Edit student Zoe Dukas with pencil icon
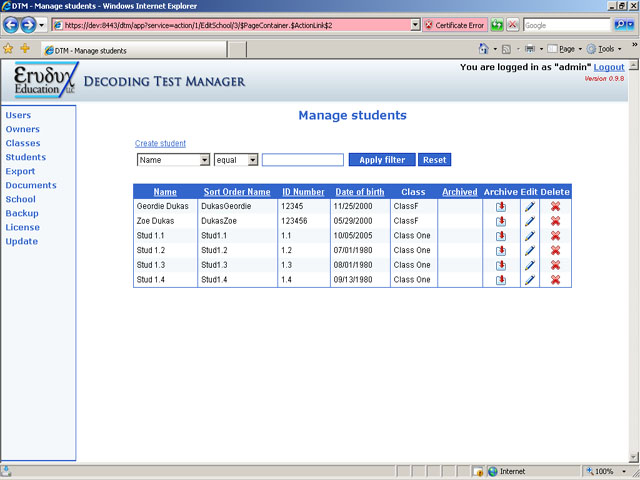This screenshot has width=640, height=480. point(530,221)
